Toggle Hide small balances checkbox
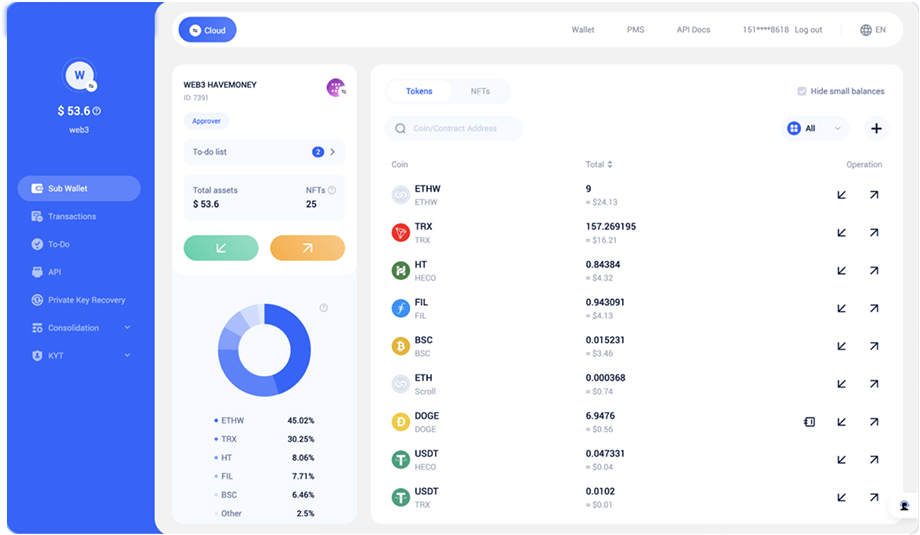The height and width of the screenshot is (535, 920). [x=801, y=91]
